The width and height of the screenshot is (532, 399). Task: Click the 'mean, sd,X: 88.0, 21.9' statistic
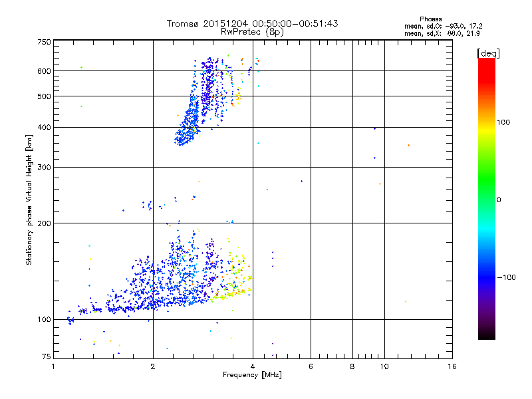tap(442, 33)
